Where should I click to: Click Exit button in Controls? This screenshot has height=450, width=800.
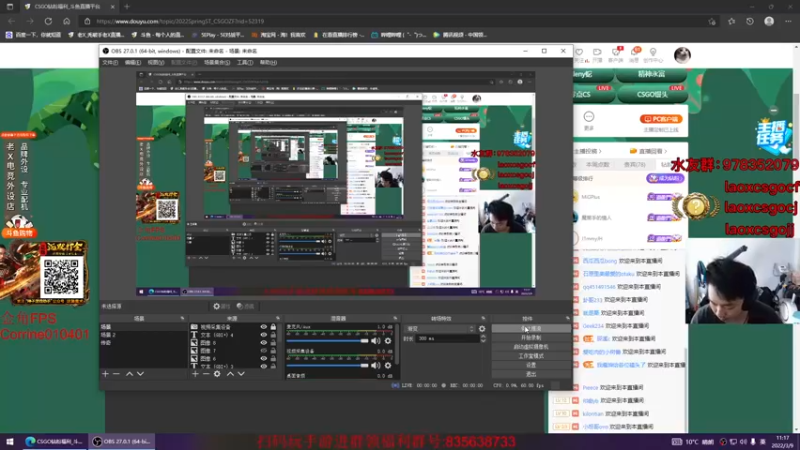tap(531, 374)
